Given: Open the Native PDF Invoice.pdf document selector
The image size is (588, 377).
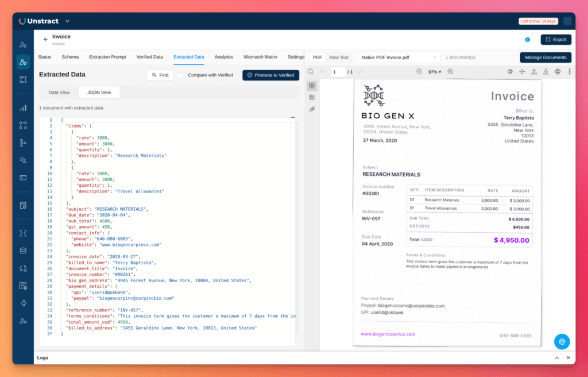Looking at the screenshot, I should click(399, 57).
